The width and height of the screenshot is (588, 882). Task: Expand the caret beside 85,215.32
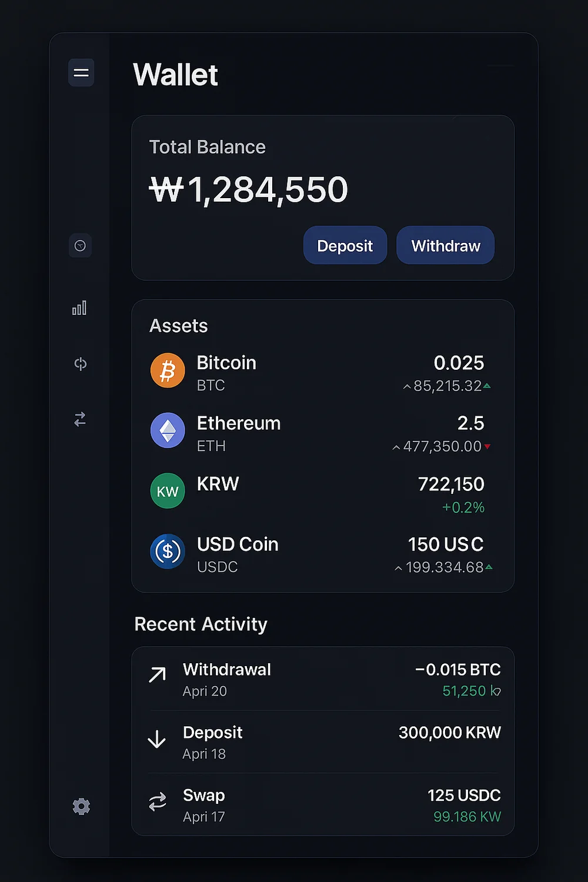(407, 387)
